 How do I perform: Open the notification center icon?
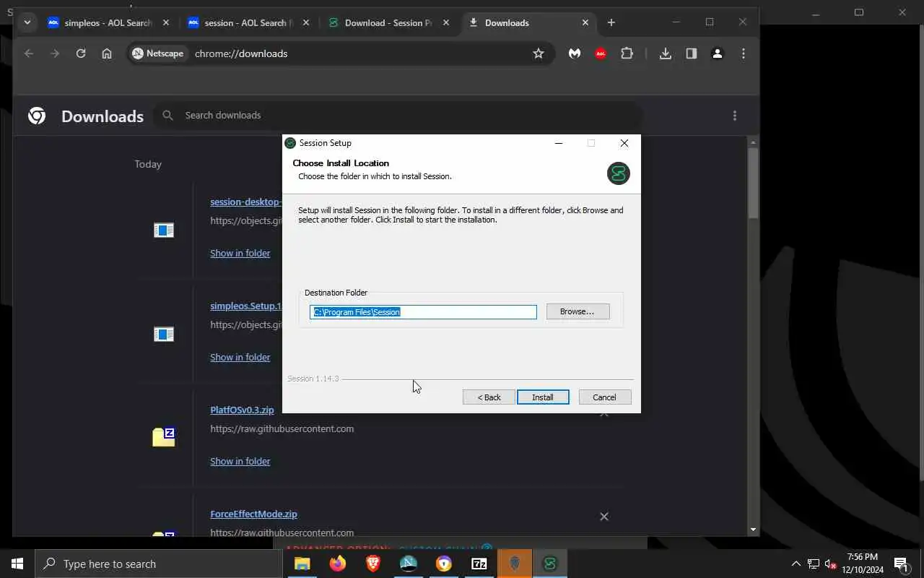(x=902, y=564)
